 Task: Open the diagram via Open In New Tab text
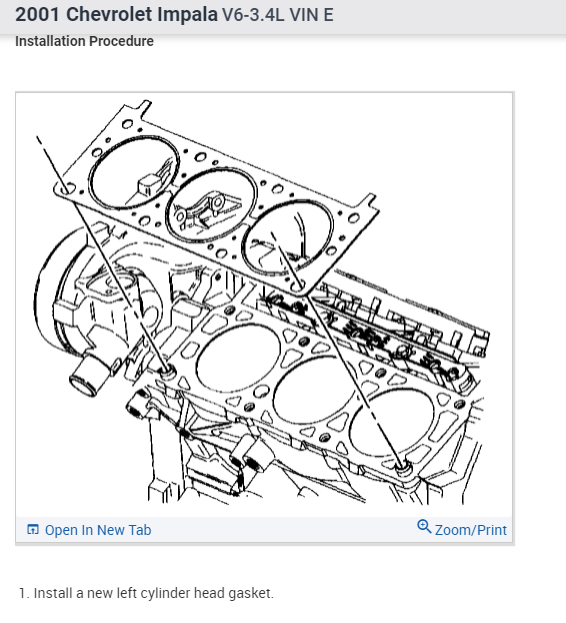pyautogui.click(x=98, y=530)
